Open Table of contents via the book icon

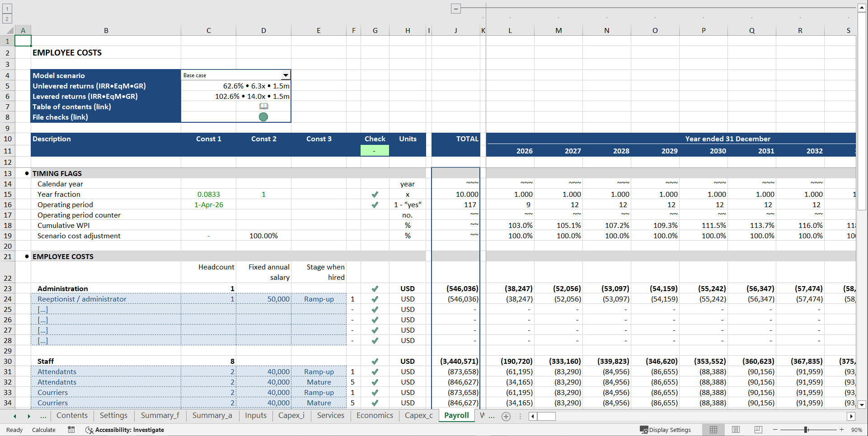(263, 107)
